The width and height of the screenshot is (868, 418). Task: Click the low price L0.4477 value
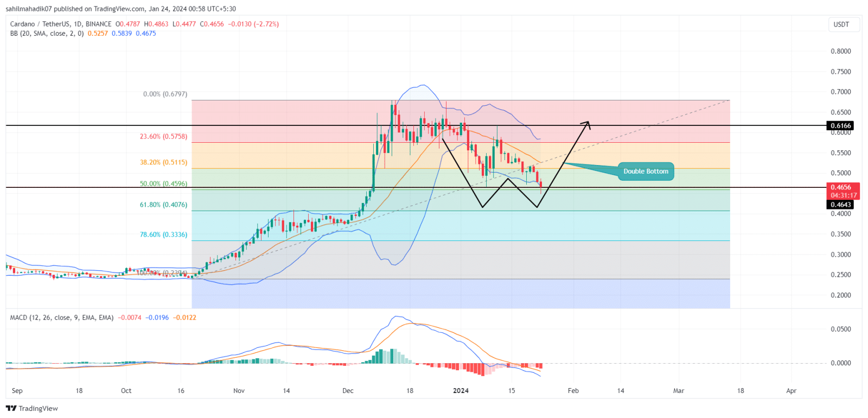pos(184,24)
